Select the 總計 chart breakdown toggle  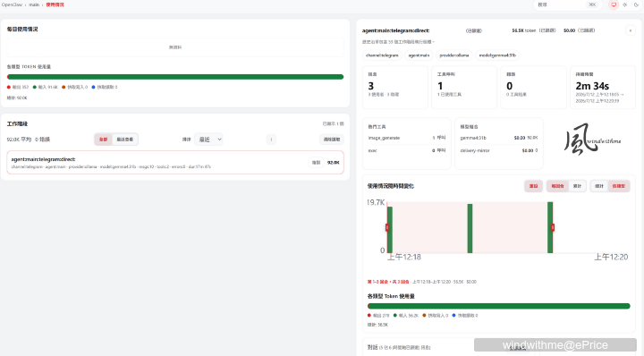click(599, 186)
